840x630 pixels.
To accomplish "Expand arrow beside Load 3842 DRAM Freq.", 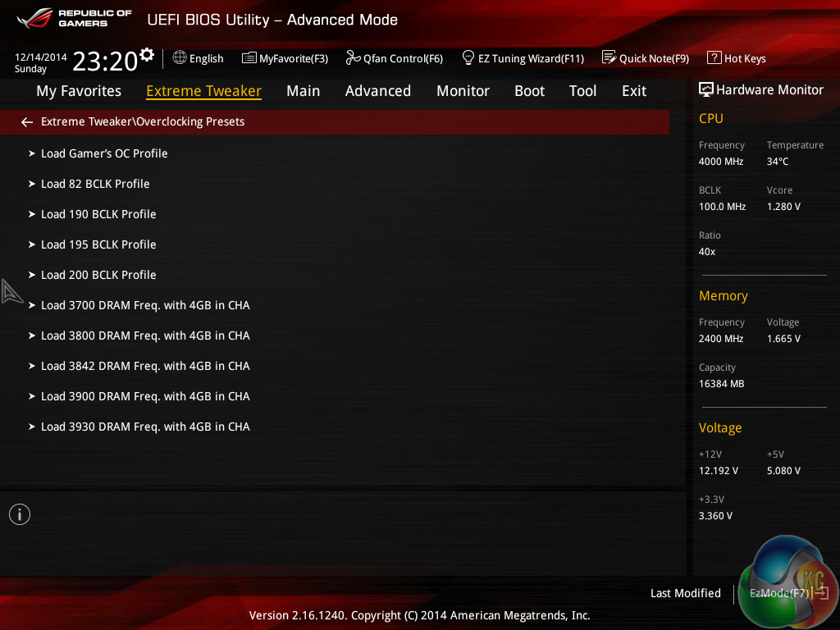I will click(x=32, y=366).
